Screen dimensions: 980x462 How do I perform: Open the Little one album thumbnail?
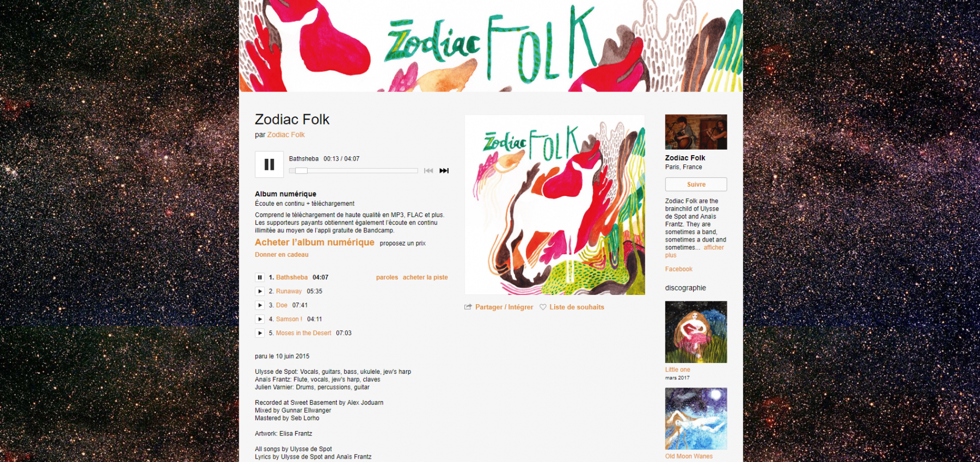[696, 332]
